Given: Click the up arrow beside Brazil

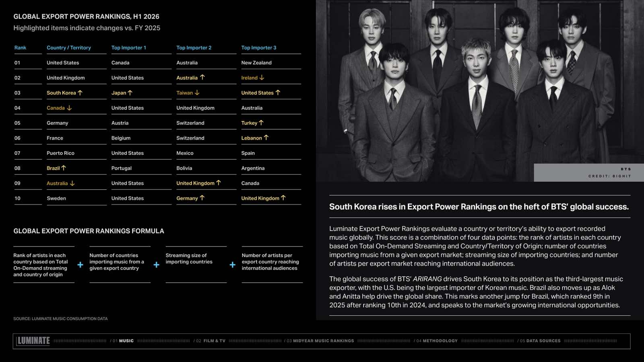Looking at the screenshot, I should click(x=64, y=168).
